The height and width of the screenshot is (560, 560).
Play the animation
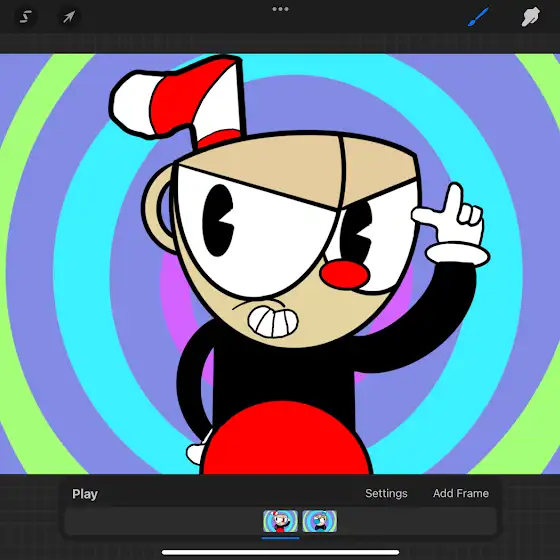[x=85, y=494]
